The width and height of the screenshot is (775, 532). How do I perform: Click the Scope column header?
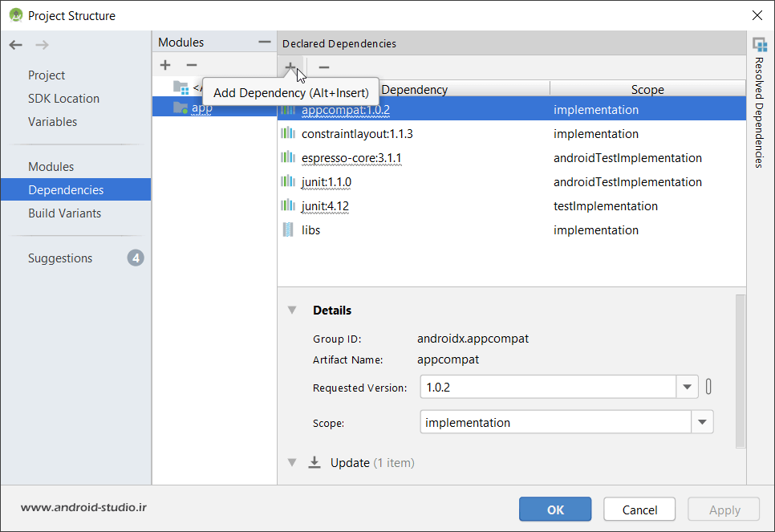click(x=647, y=89)
